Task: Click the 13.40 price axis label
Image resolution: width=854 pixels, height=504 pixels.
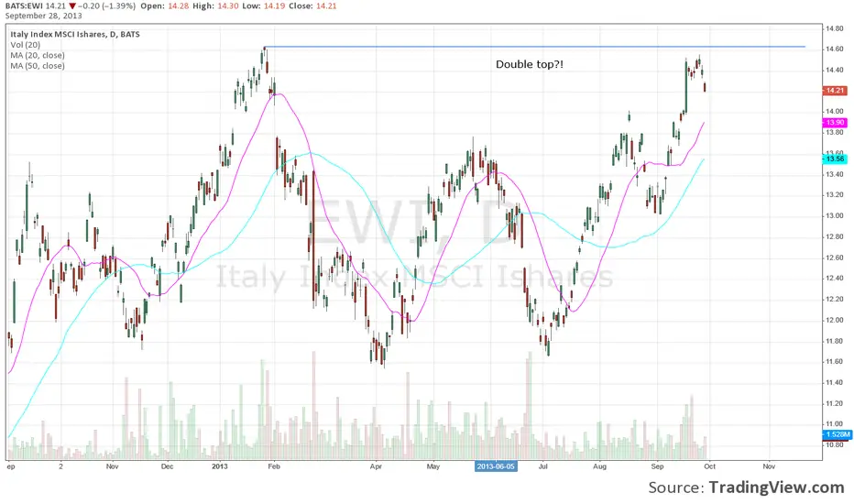Action: 835,174
